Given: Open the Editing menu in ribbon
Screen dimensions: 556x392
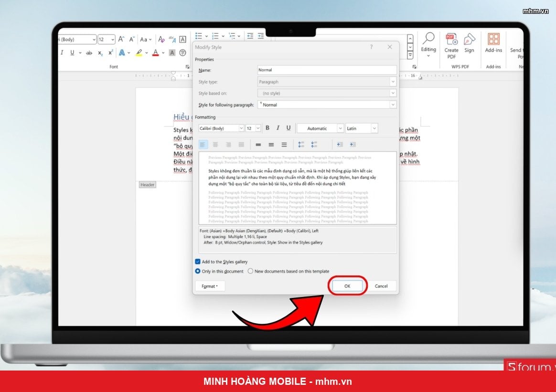Looking at the screenshot, I should [428, 45].
